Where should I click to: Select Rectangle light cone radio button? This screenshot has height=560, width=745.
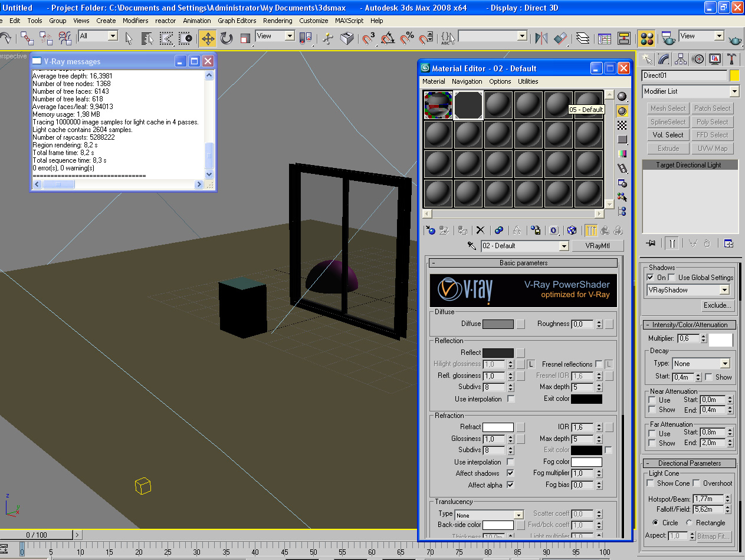[x=689, y=523]
